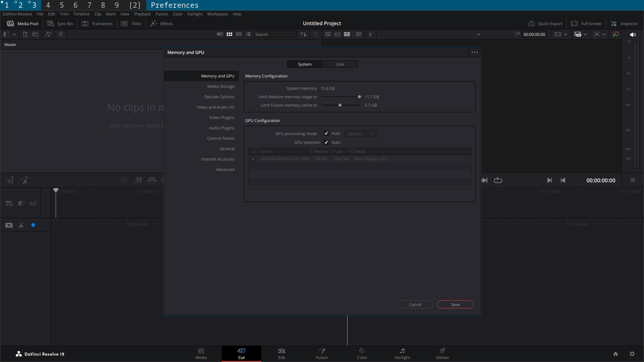Viewport: 644px width, 362px height.
Task: Click the speaker mute icon
Action: (633, 35)
